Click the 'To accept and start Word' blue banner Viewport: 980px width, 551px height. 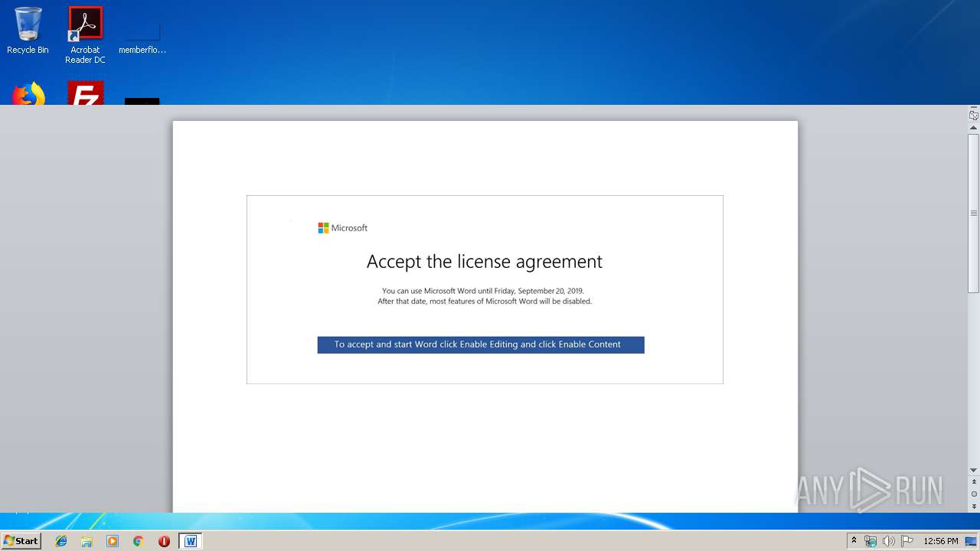click(x=481, y=345)
